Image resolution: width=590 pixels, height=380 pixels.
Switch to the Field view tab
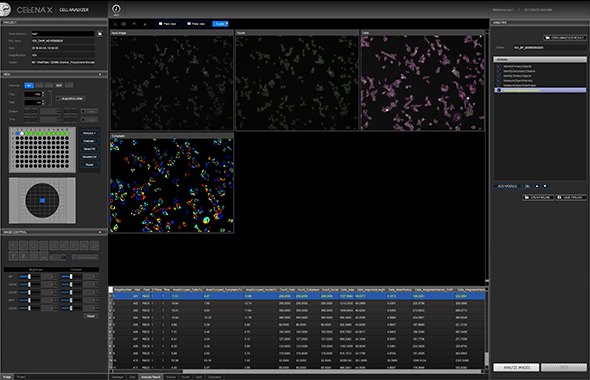168,24
